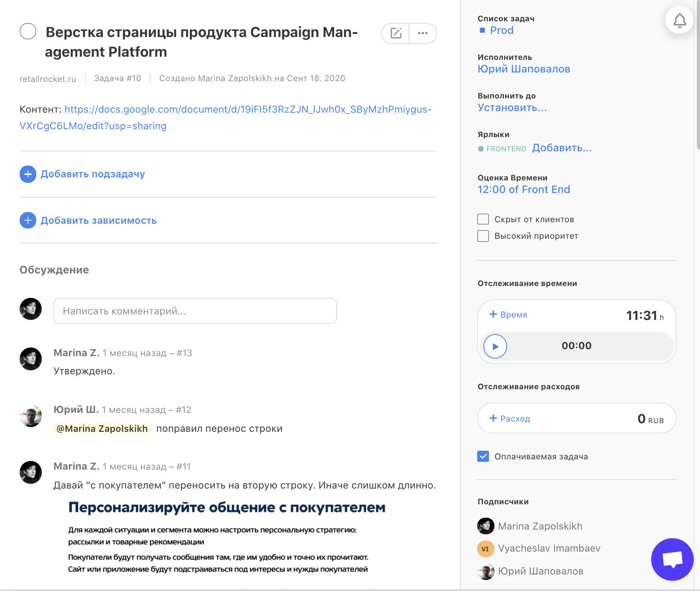The height and width of the screenshot is (591, 700).
Task: Open the 'Prod' task list
Action: (501, 30)
